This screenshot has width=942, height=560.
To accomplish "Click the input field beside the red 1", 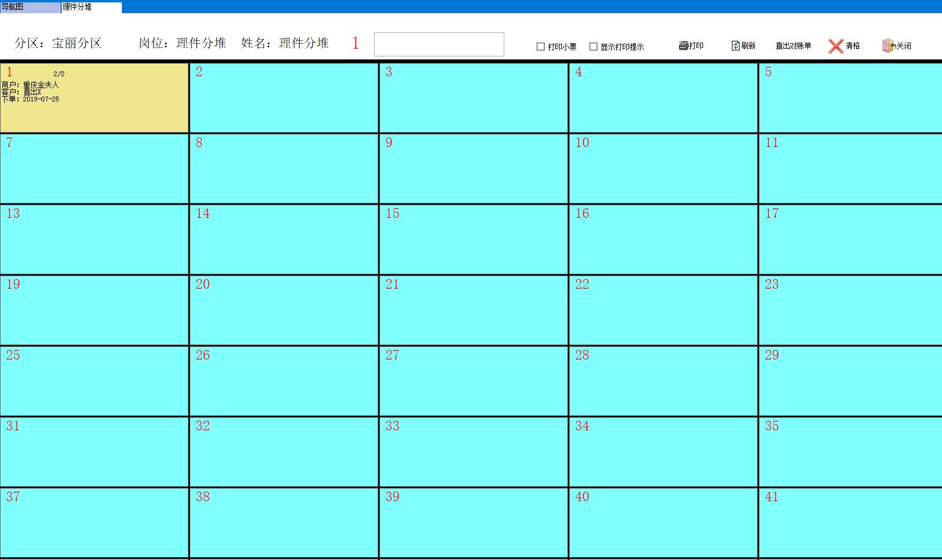I will click(439, 44).
